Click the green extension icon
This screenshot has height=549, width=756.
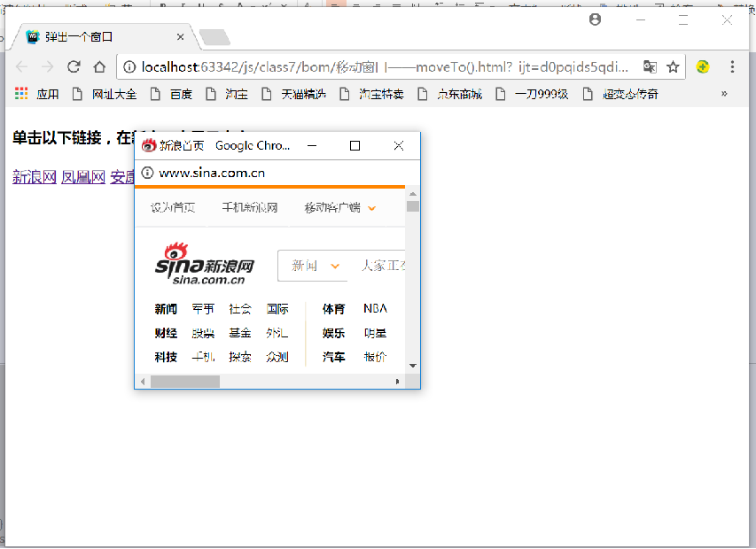[x=703, y=67]
